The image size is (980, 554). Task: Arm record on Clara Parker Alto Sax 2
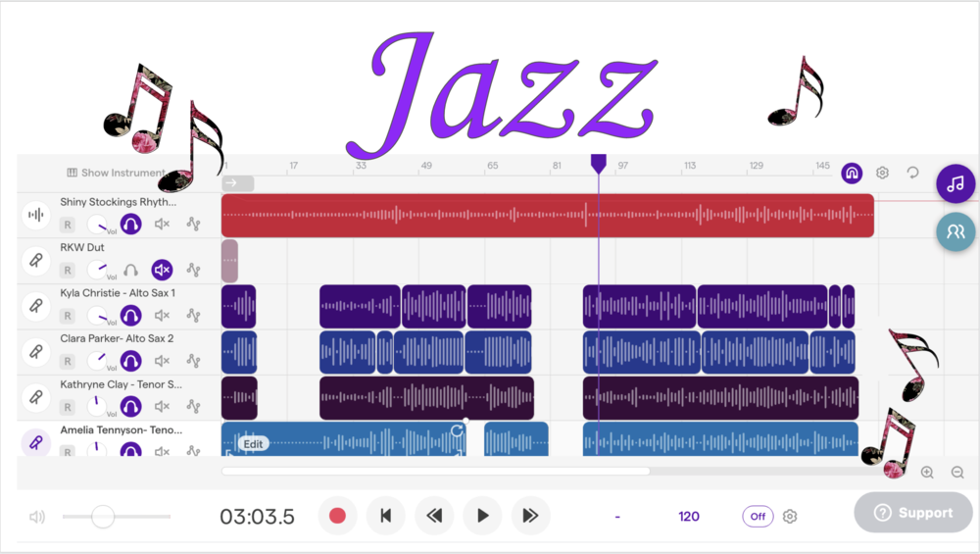click(68, 362)
